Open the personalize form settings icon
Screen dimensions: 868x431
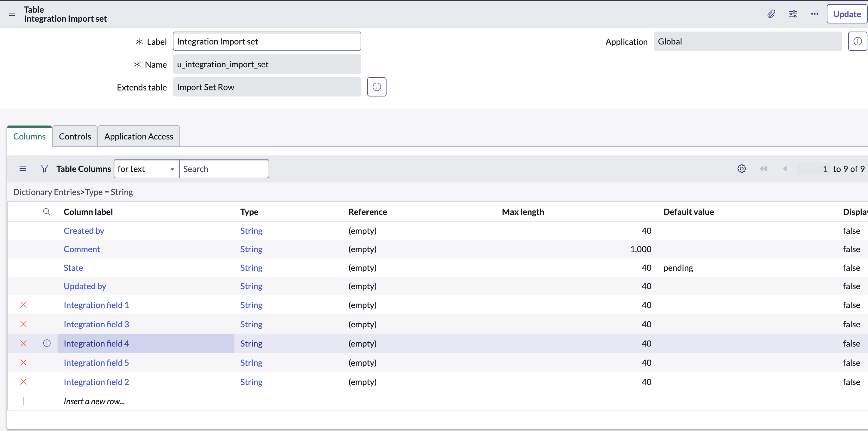tap(793, 14)
